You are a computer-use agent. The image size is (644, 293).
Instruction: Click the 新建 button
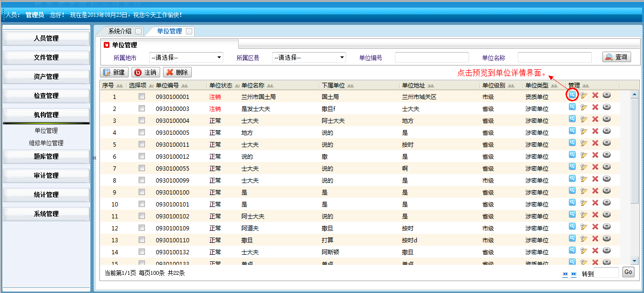[x=114, y=72]
